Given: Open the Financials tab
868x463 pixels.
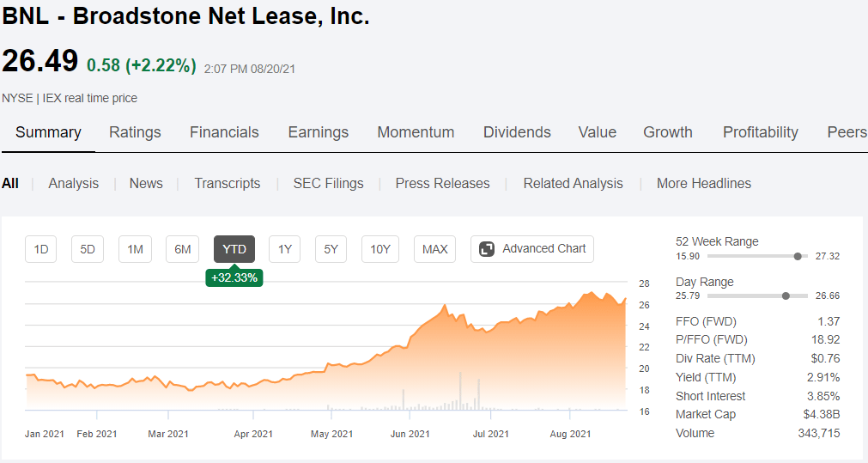Looking at the screenshot, I should click(x=224, y=132).
